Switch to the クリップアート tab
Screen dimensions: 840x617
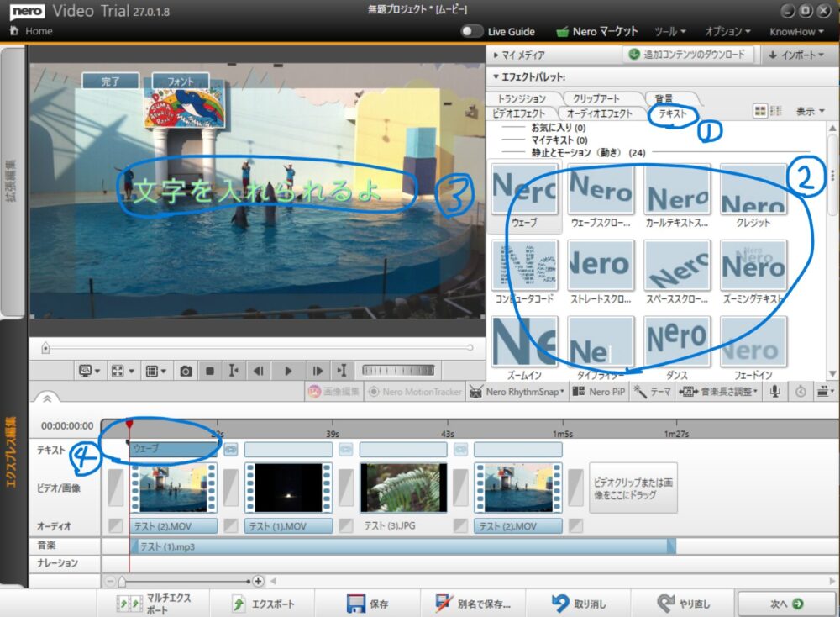pos(596,98)
